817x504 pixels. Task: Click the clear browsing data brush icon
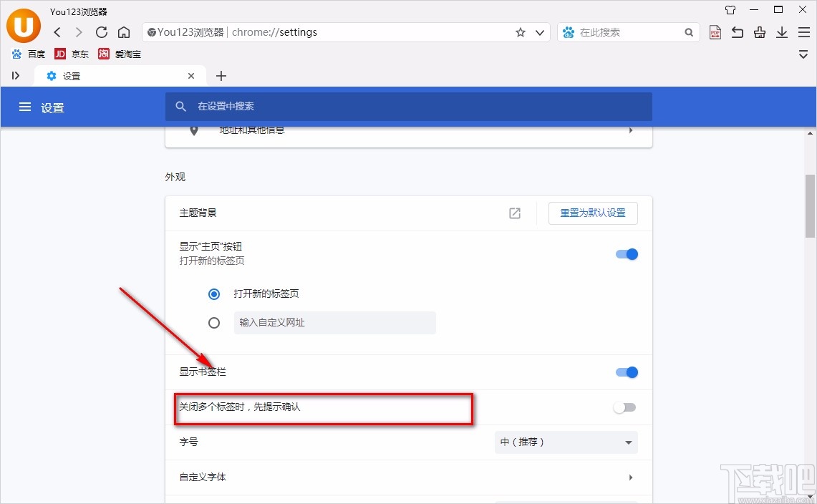tap(759, 32)
